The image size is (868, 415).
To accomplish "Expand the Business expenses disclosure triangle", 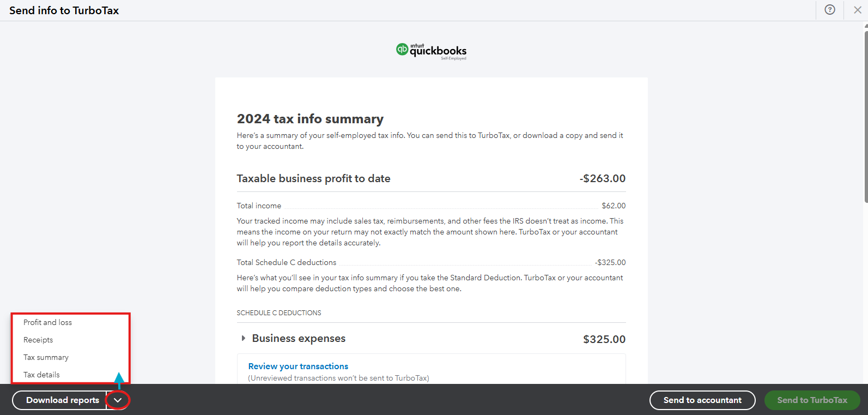I will 243,339.
